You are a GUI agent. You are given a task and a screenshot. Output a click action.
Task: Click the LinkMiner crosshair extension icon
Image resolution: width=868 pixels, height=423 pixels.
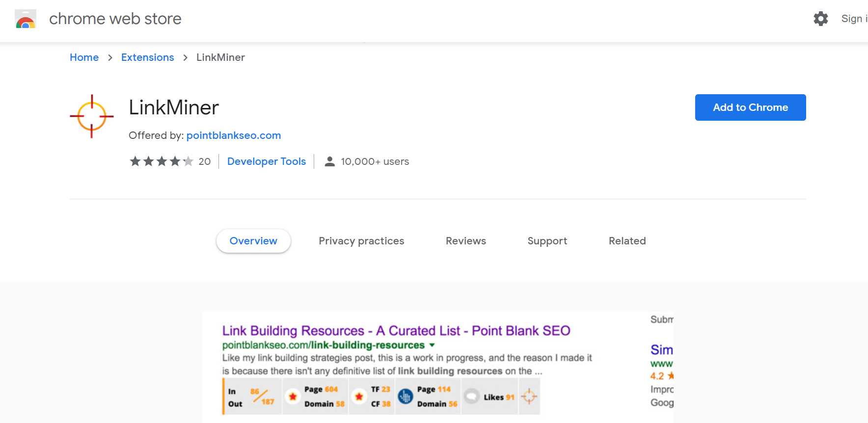[92, 116]
